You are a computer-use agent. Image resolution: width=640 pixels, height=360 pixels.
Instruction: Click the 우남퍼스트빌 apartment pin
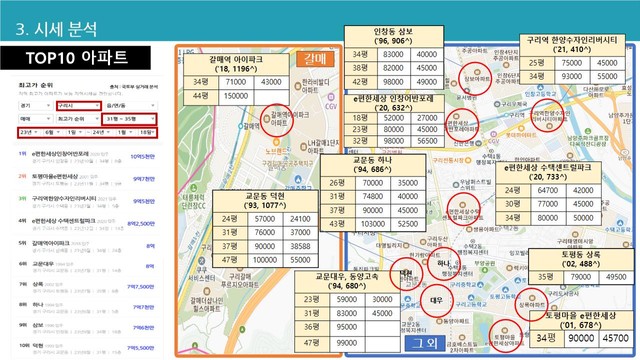tap(456, 185)
